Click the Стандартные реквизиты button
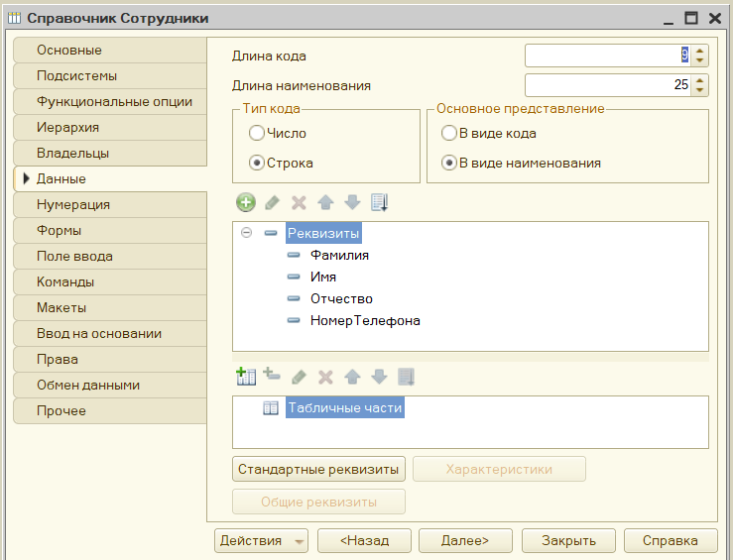Screen dimensions: 733x560 [x=318, y=469]
